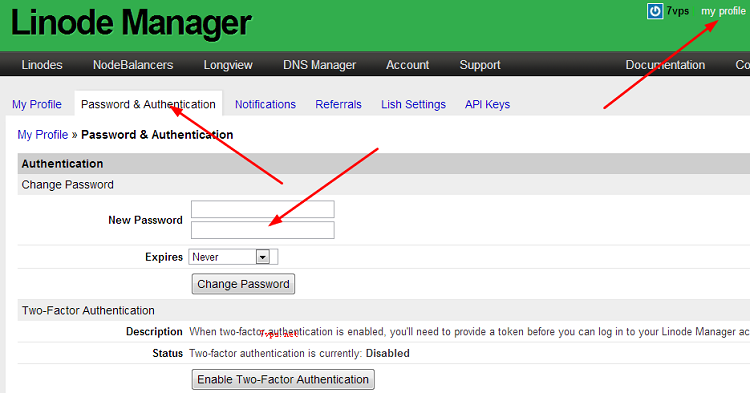Open DNS Manager section
This screenshot has width=750, height=393.
pos(320,65)
